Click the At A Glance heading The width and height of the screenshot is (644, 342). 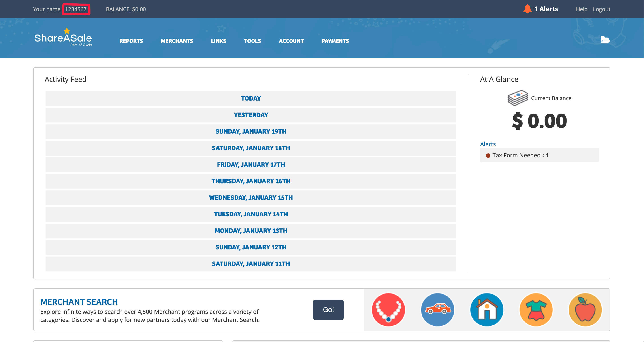click(x=499, y=79)
